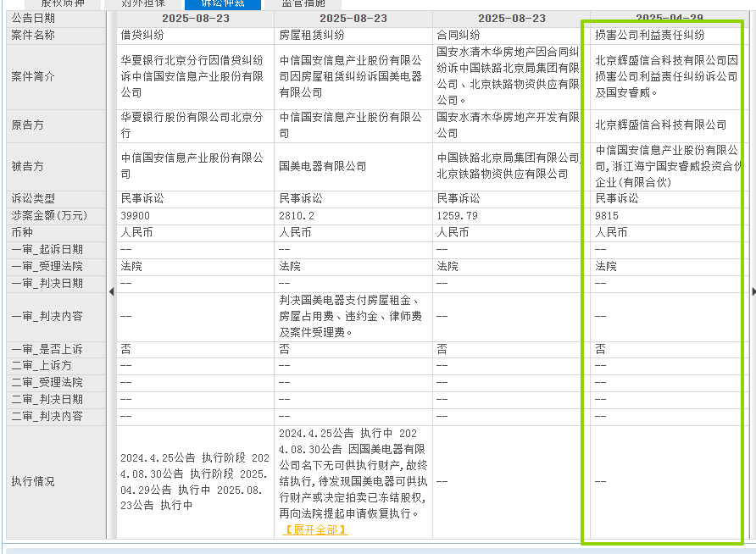Click the 一审_是否上诉 row header
This screenshot has height=554, width=756.
56,350
